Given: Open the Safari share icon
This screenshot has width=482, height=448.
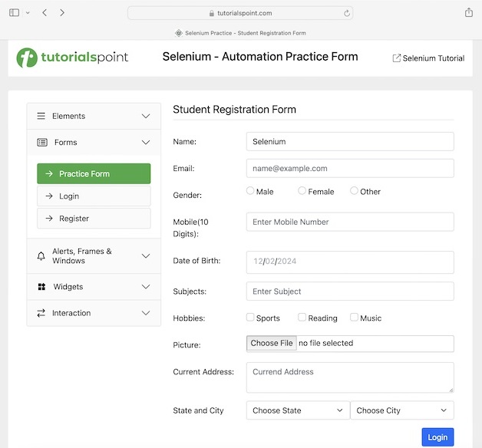Looking at the screenshot, I should pyautogui.click(x=469, y=13).
